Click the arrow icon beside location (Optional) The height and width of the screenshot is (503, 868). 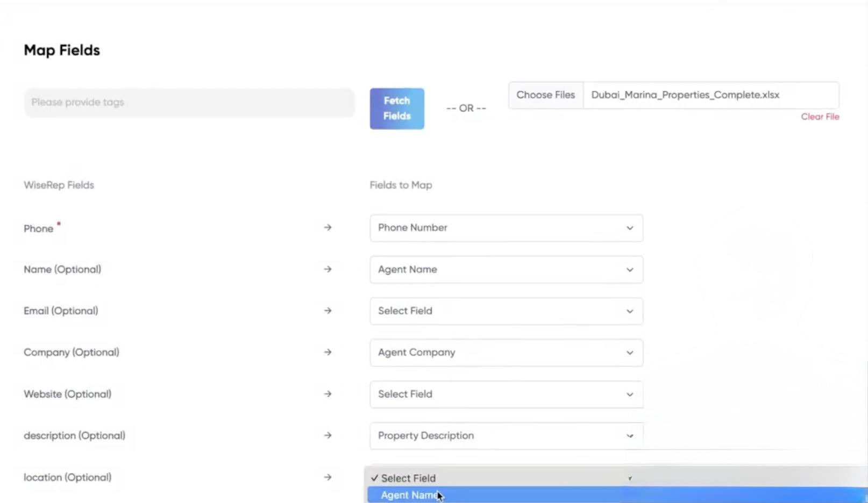328,477
